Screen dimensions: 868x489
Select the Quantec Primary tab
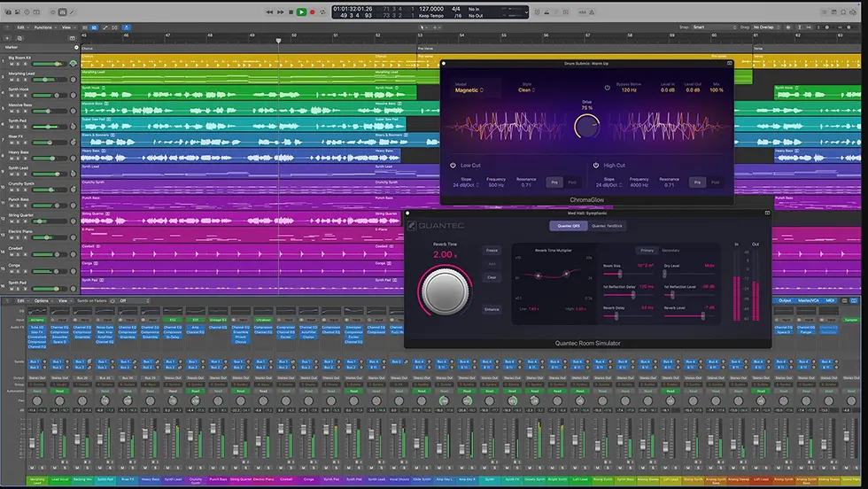coord(647,251)
